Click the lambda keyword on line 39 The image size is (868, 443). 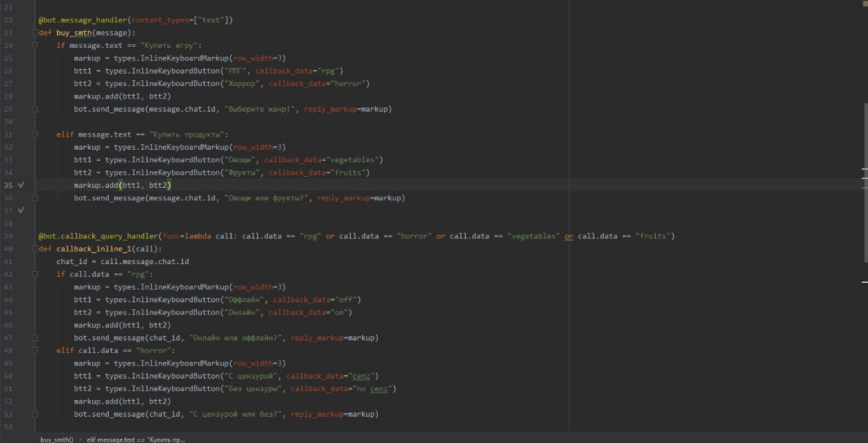coord(198,236)
